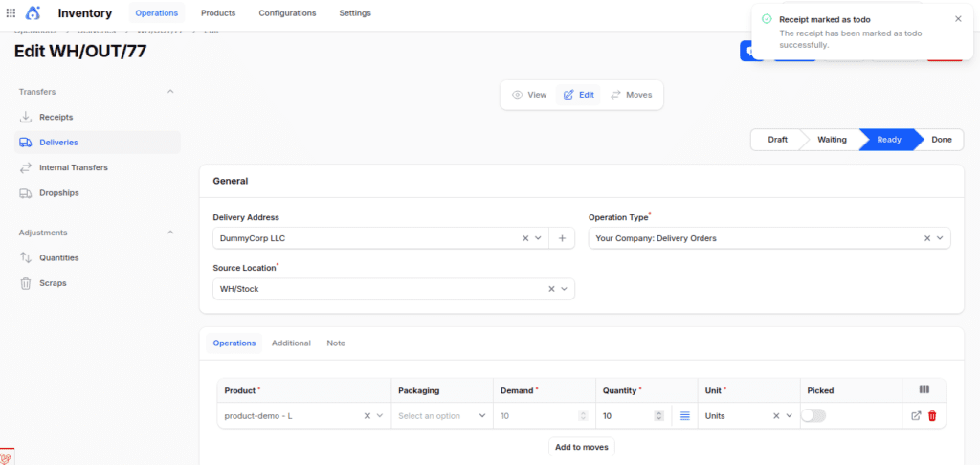
Task: Open the Unit dropdown chevron
Action: coord(789,415)
